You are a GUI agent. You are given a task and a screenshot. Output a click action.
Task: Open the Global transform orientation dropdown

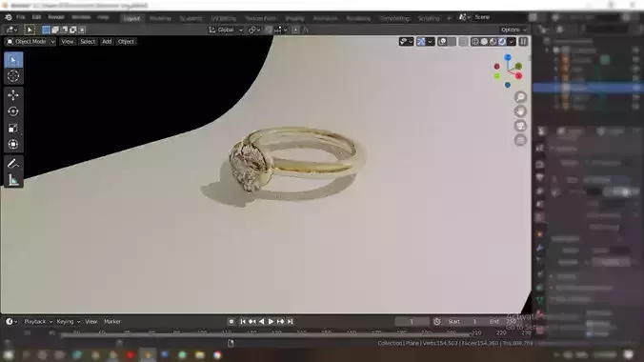[226, 30]
